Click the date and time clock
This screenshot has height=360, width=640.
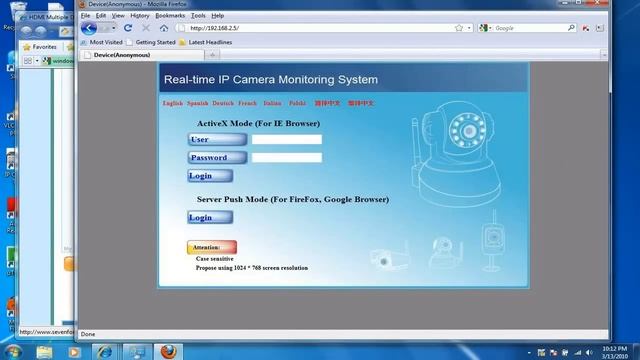[x=615, y=352]
